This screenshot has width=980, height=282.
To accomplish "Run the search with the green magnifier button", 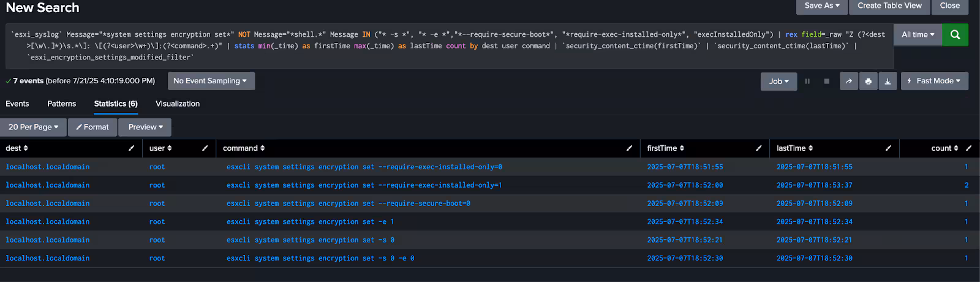I will point(956,35).
